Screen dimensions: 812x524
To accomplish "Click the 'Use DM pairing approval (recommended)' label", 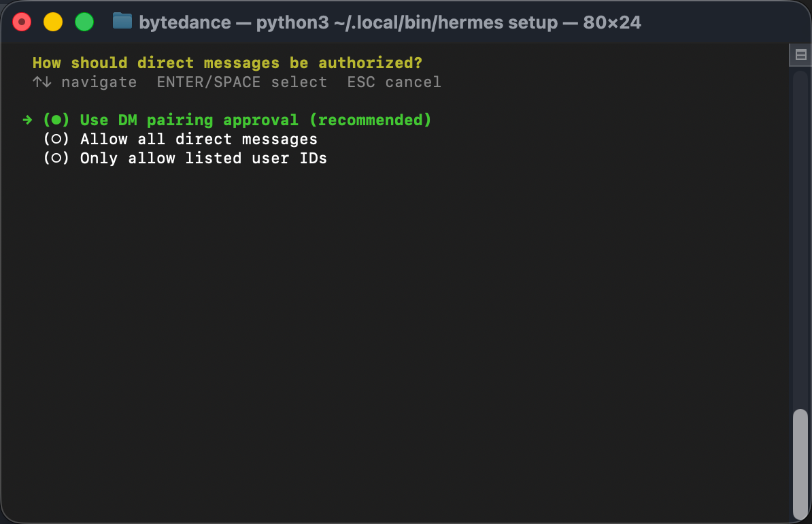I will click(256, 120).
